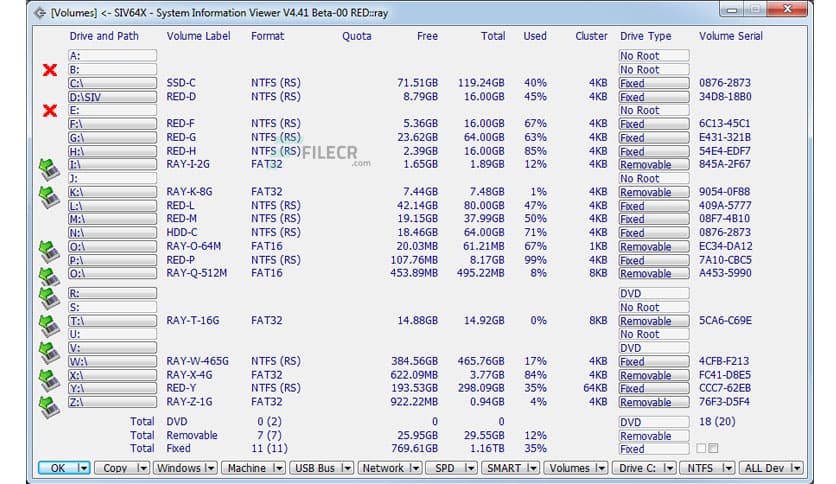
Task: Click the 18 (20) volume count text
Action: pyautogui.click(x=717, y=422)
